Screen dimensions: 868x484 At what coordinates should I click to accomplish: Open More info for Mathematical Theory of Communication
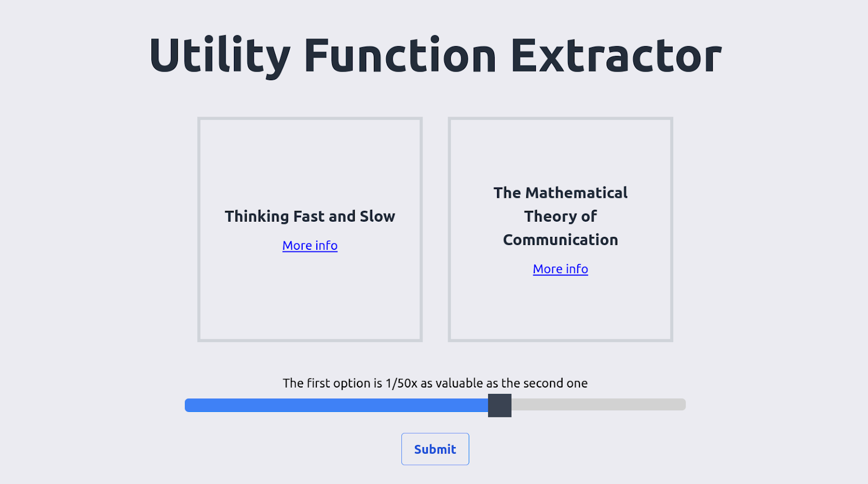560,269
